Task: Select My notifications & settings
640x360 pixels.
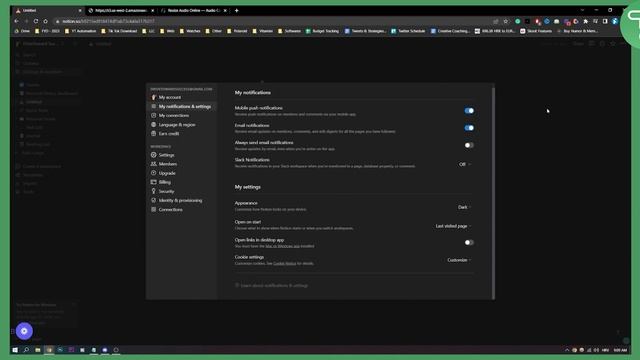Action: [182, 107]
